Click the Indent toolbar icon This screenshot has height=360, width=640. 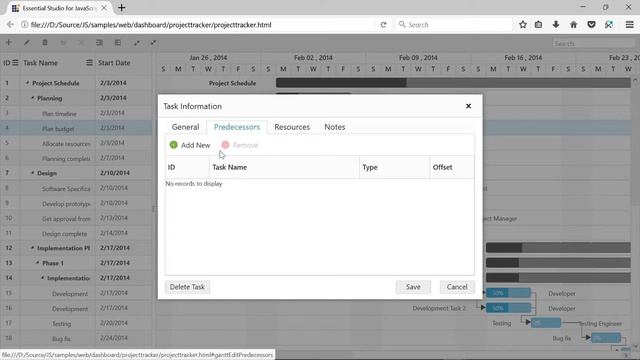click(99, 42)
